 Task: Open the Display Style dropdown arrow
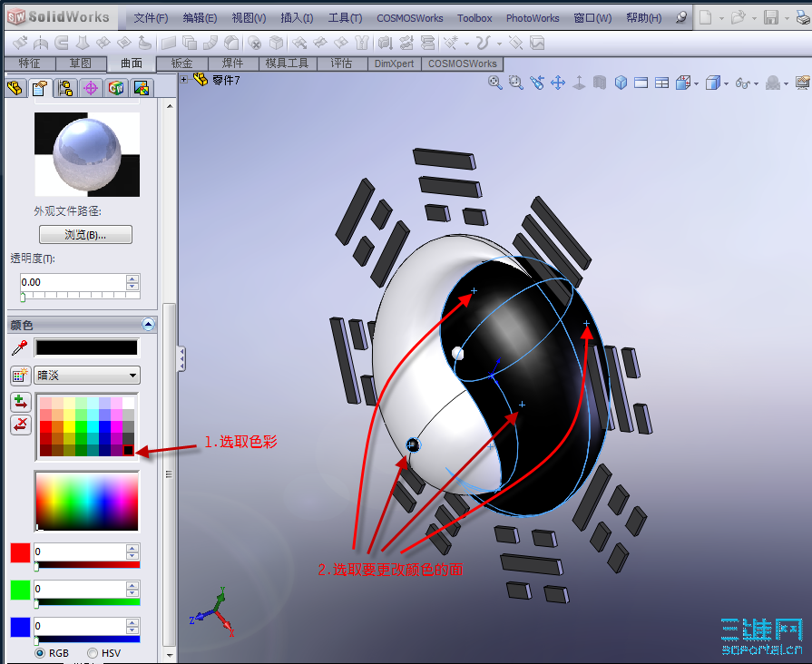tap(727, 83)
